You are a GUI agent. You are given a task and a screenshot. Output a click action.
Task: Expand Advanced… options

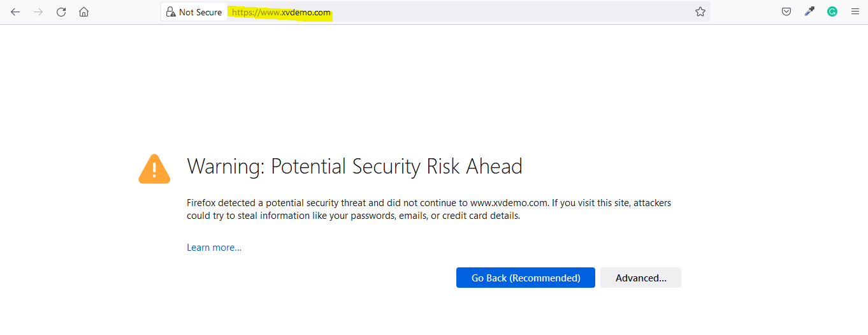[640, 278]
